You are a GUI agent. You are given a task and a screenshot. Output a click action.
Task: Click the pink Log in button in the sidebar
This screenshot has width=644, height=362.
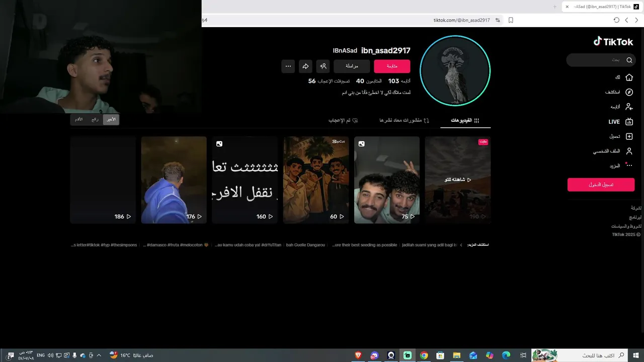(601, 185)
